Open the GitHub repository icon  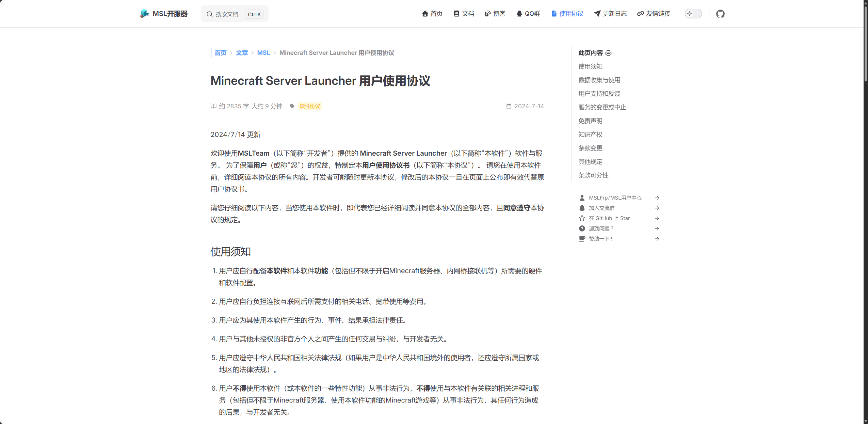coord(720,14)
